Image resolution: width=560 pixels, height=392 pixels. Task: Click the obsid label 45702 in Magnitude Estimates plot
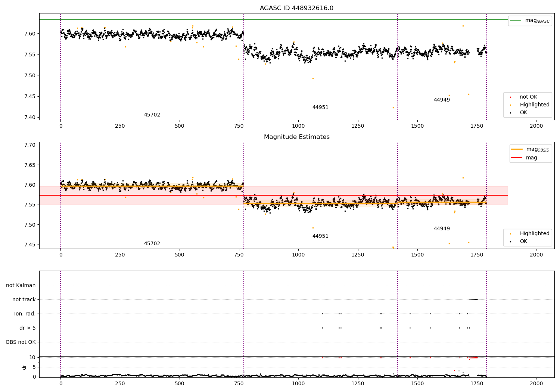pos(152,244)
